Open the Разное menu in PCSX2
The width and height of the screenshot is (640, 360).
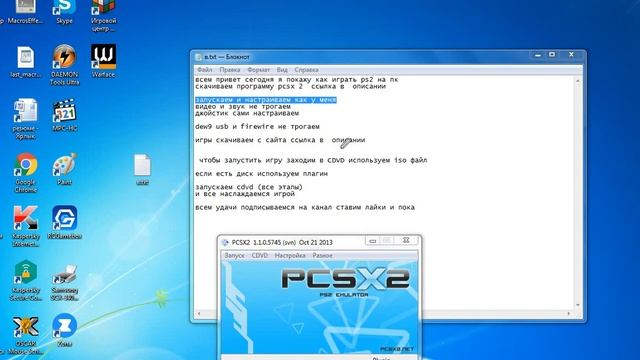(322, 256)
